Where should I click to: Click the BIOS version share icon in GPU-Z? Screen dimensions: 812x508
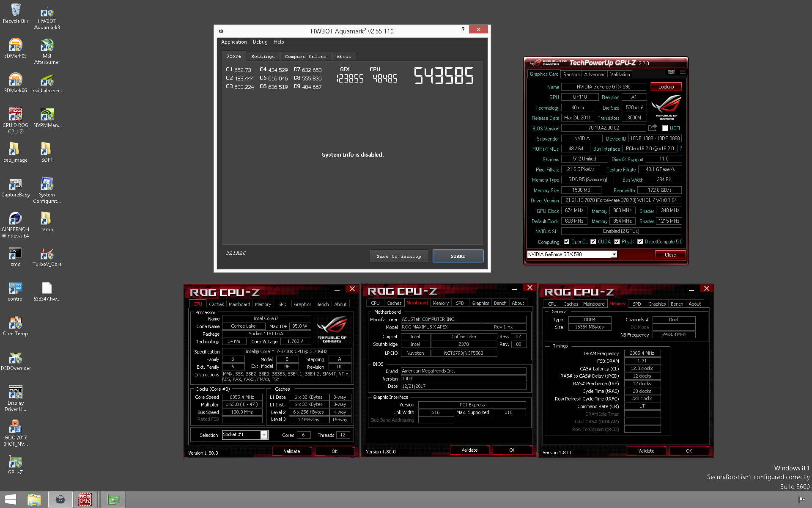tap(653, 128)
